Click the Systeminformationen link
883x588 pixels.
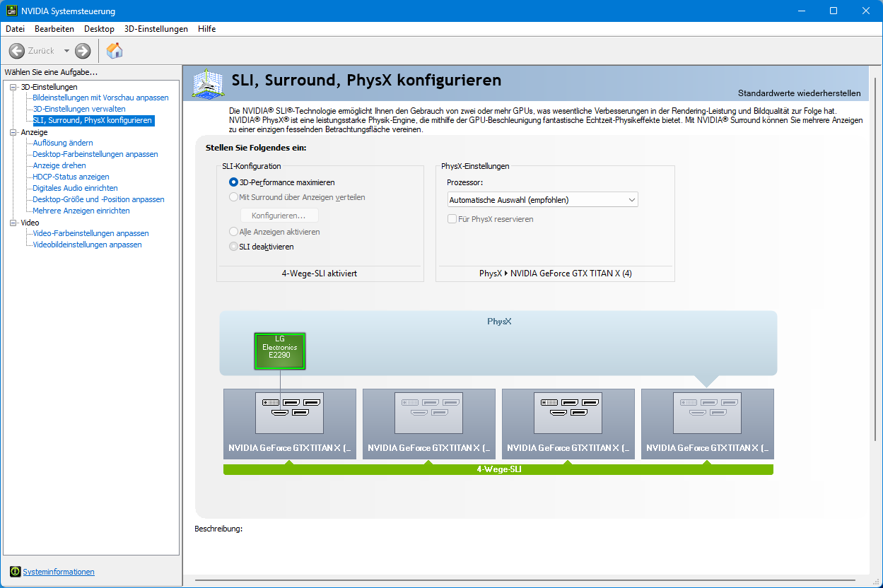coord(59,572)
